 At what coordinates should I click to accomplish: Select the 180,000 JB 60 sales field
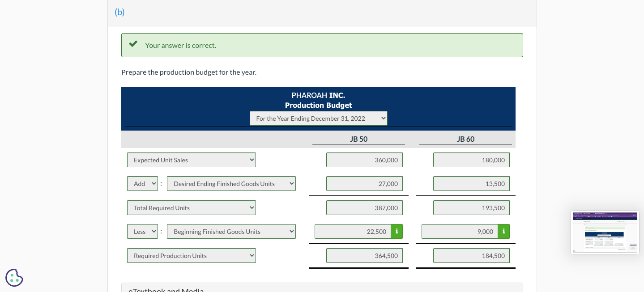tap(471, 160)
